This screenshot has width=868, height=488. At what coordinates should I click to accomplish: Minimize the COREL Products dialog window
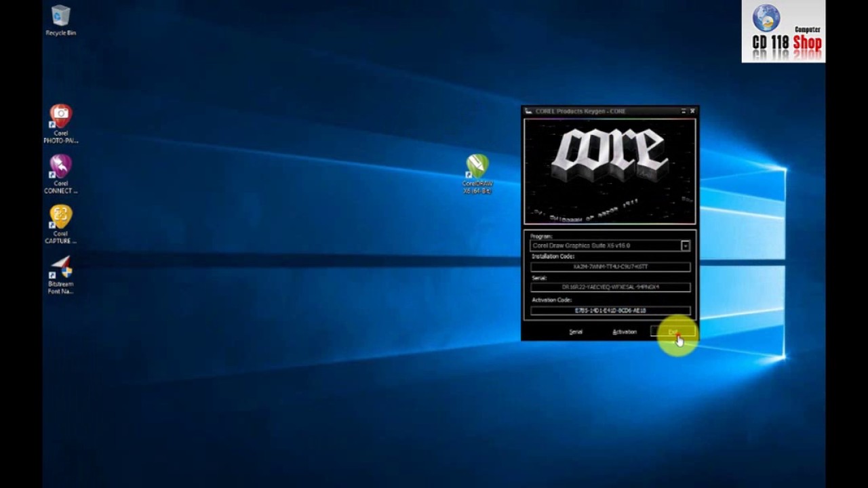pos(684,111)
